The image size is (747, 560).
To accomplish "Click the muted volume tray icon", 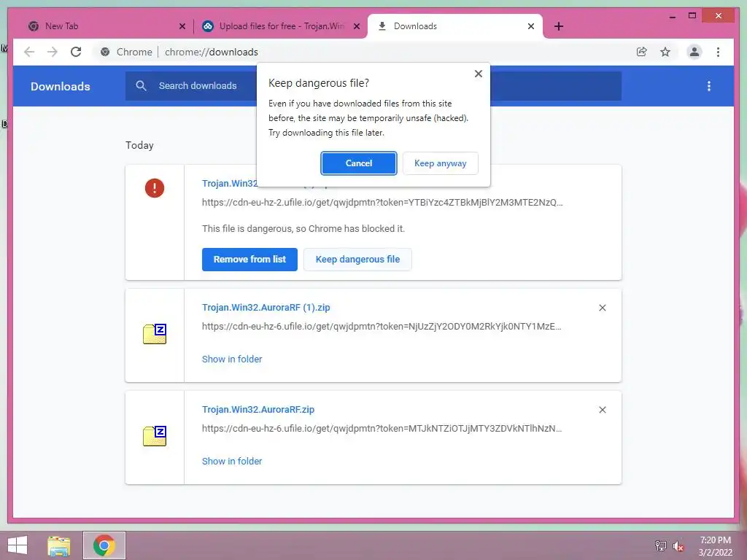I will [678, 545].
